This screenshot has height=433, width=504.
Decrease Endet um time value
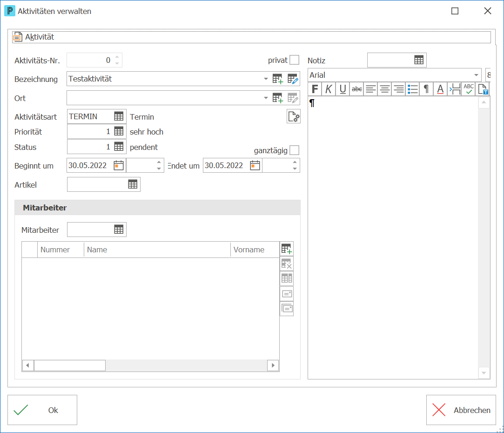(x=295, y=169)
